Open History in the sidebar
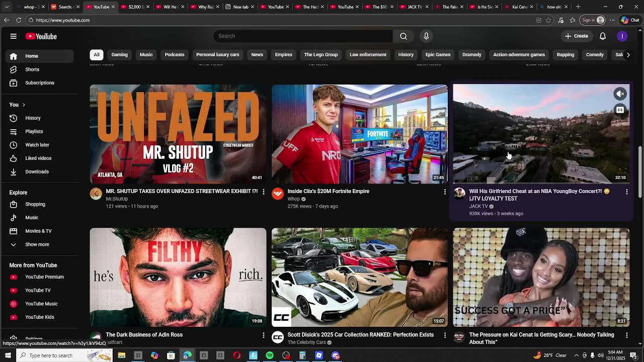 pyautogui.click(x=33, y=118)
